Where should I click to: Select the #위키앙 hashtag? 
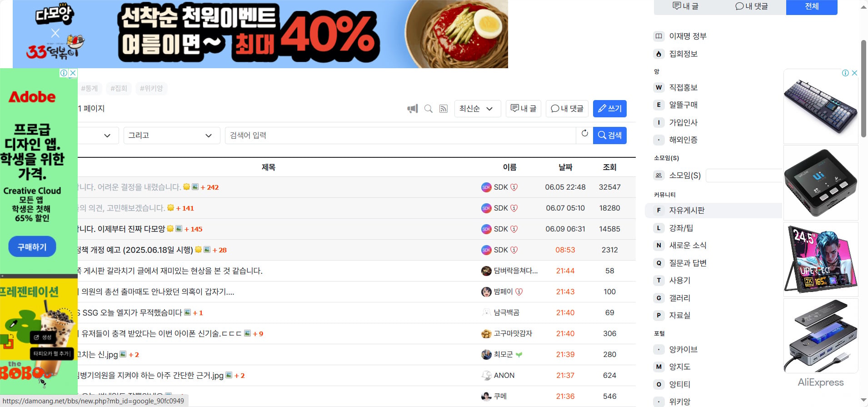coord(152,88)
